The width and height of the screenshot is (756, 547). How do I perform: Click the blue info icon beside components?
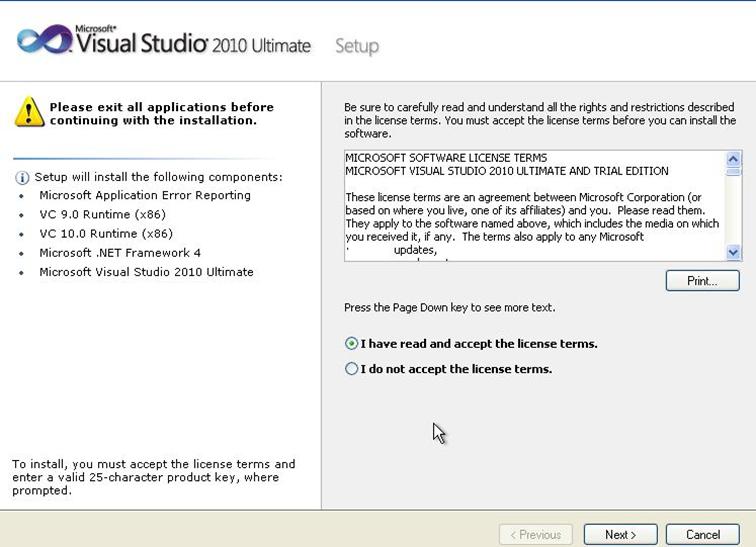22,178
